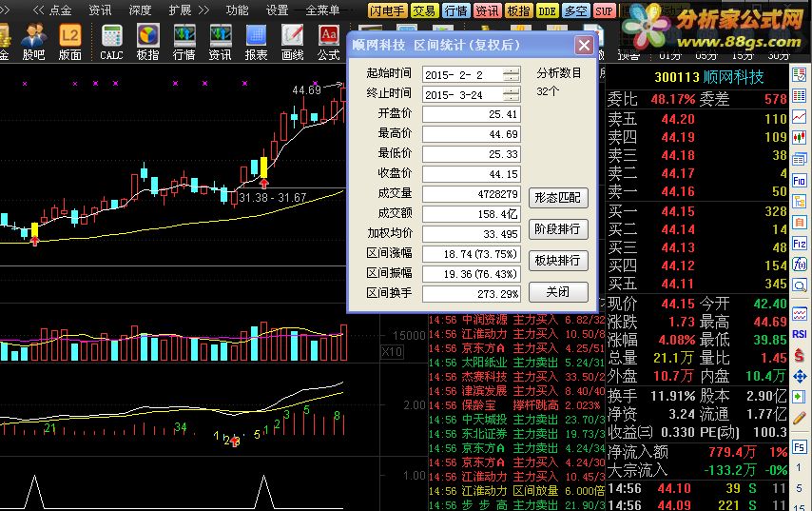Click the 闪电手 yellow tab button
The height and width of the screenshot is (511, 812).
[x=387, y=10]
